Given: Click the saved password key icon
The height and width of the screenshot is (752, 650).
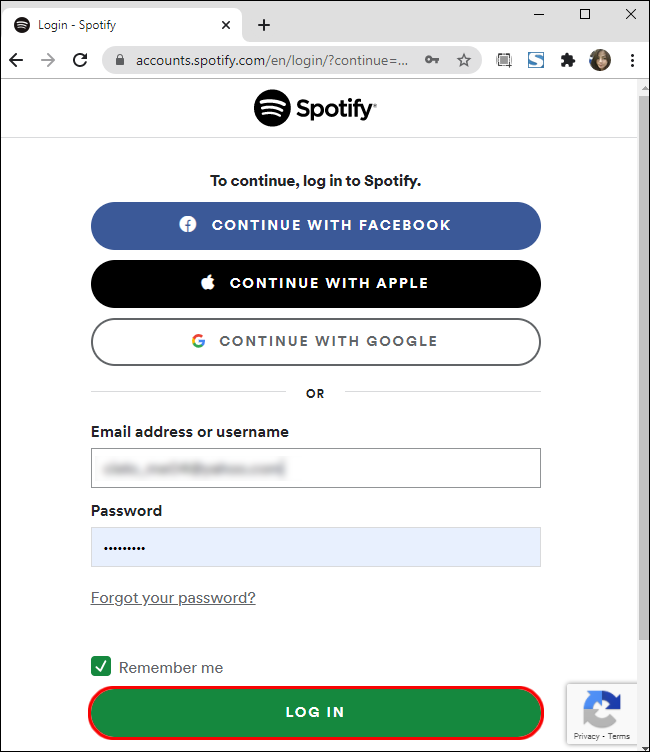Looking at the screenshot, I should (432, 60).
